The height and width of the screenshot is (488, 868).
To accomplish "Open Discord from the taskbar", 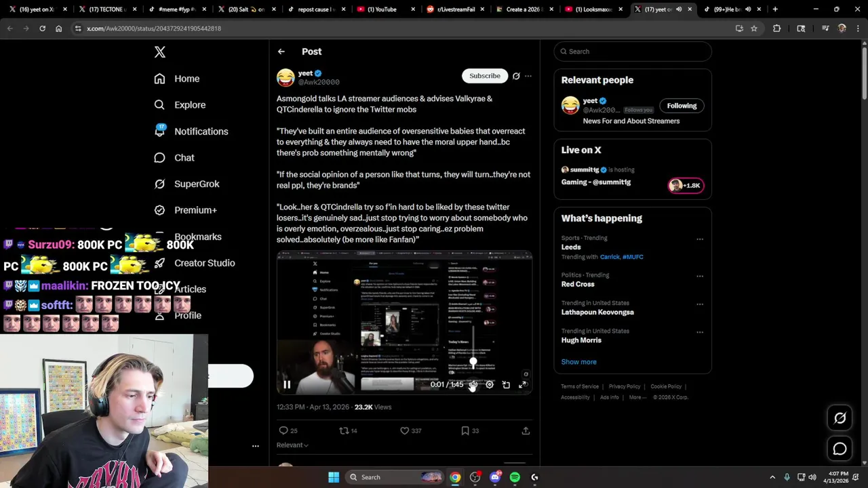I will pyautogui.click(x=495, y=477).
